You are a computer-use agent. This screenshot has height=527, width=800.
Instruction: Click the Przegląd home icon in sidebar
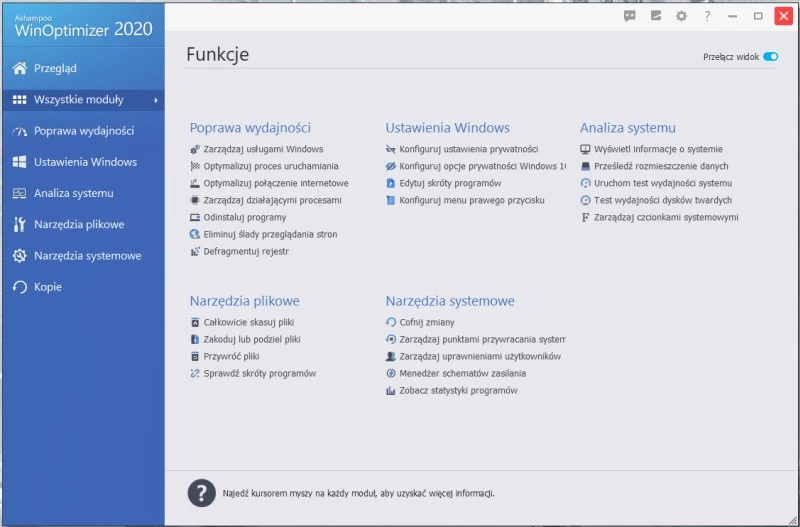pos(19,68)
